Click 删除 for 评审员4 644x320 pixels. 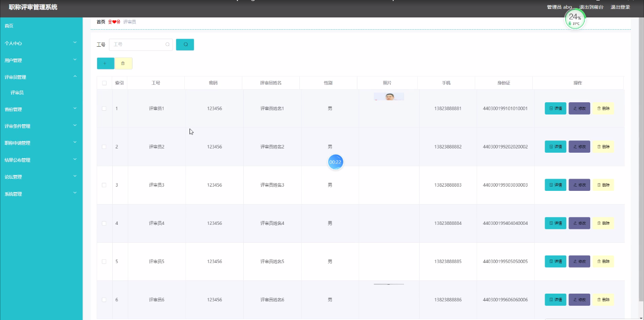pos(603,223)
